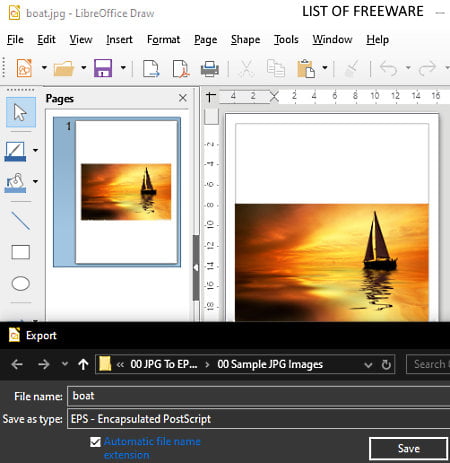Click the Save floppy disk icon
Screen dimensions: 450x463
pos(103,68)
